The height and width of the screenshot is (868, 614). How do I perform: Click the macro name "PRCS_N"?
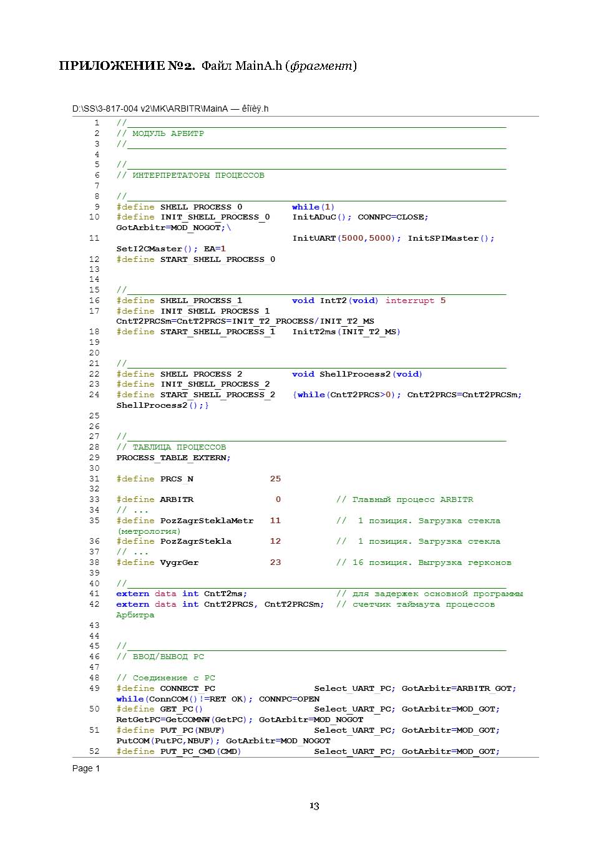point(177,479)
